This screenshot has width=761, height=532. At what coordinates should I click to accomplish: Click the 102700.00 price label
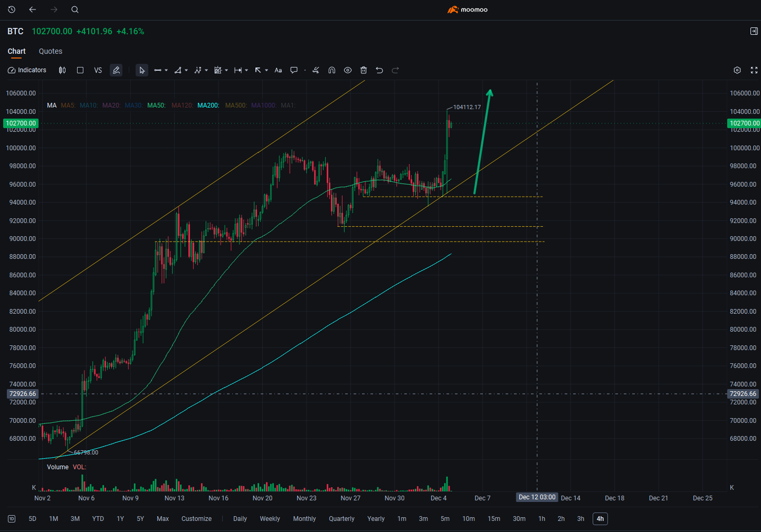(x=21, y=123)
